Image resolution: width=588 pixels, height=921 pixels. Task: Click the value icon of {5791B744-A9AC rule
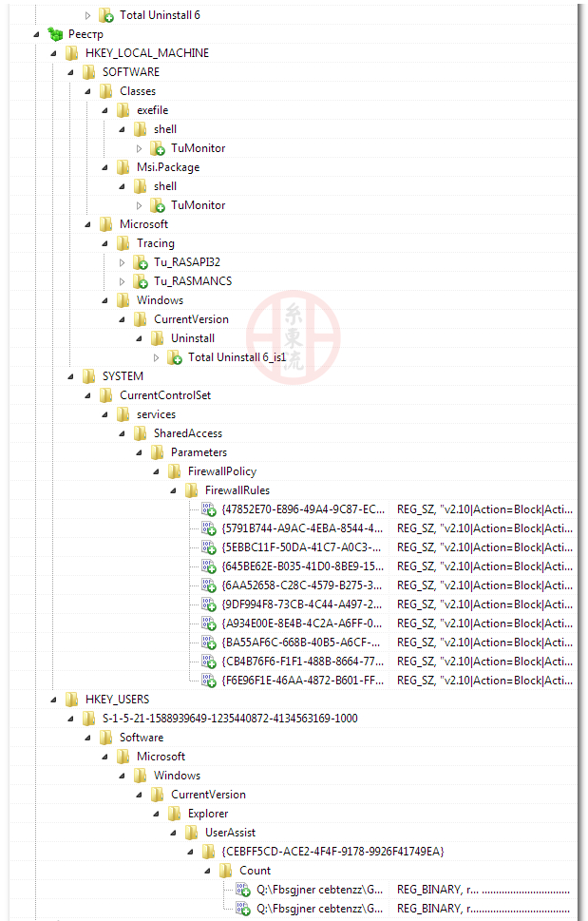point(209,528)
